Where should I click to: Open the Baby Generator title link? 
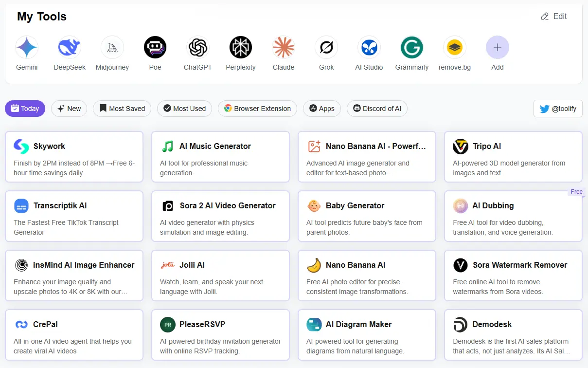355,205
